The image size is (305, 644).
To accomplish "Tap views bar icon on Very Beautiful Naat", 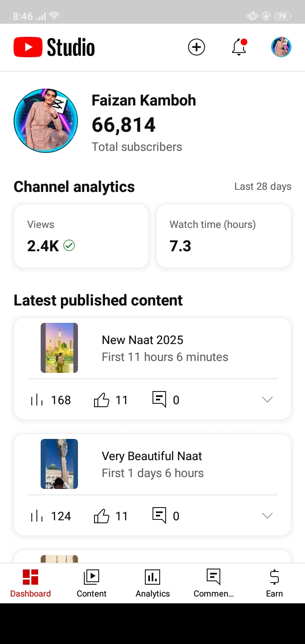I will coord(37,516).
